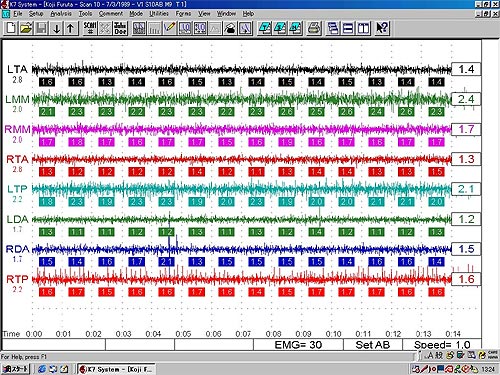Open the John Doe patient icon
Viewport: 500px width, 375px height.
pos(120,28)
